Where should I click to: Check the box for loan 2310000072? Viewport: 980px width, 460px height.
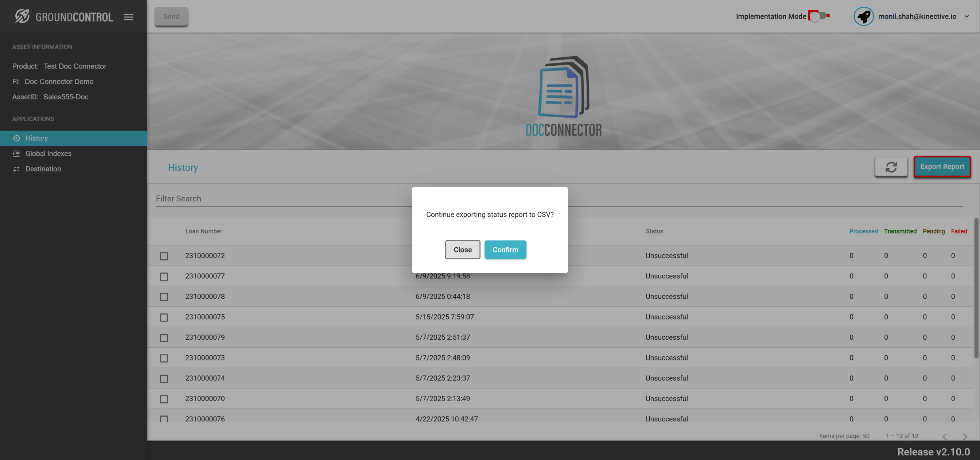coord(164,256)
